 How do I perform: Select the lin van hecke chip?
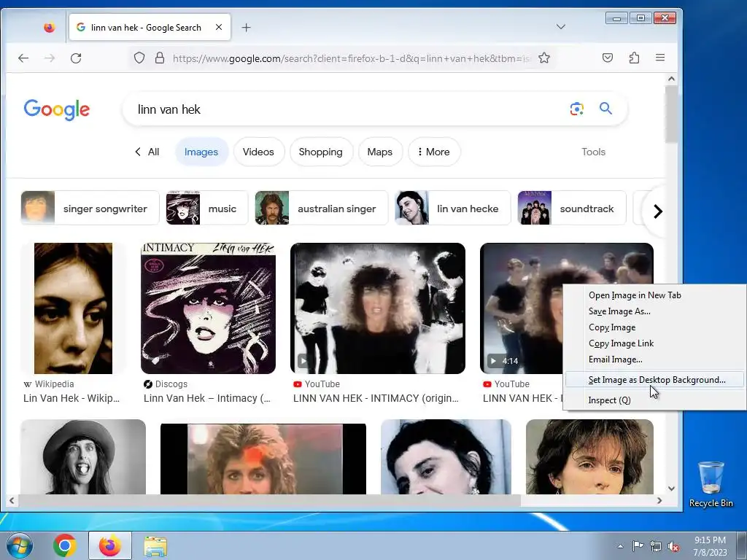click(x=452, y=208)
